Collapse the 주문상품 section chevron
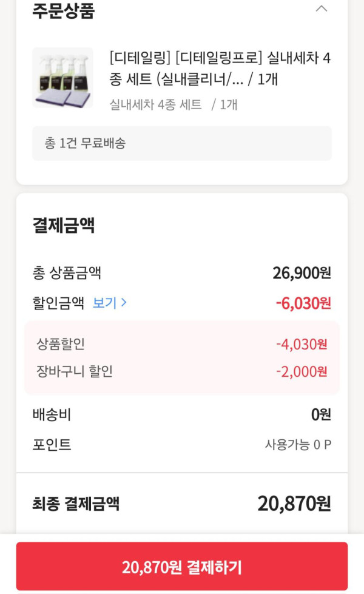The height and width of the screenshot is (594, 364). point(322,9)
